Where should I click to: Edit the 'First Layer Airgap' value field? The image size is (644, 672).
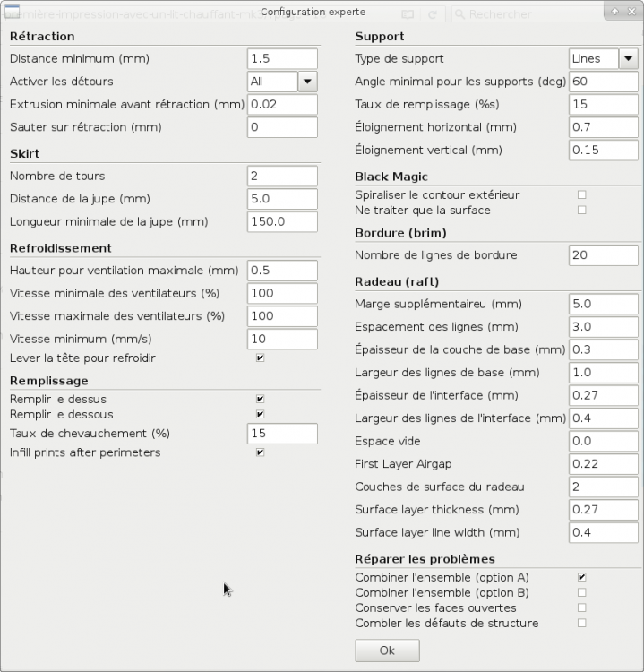(x=604, y=464)
